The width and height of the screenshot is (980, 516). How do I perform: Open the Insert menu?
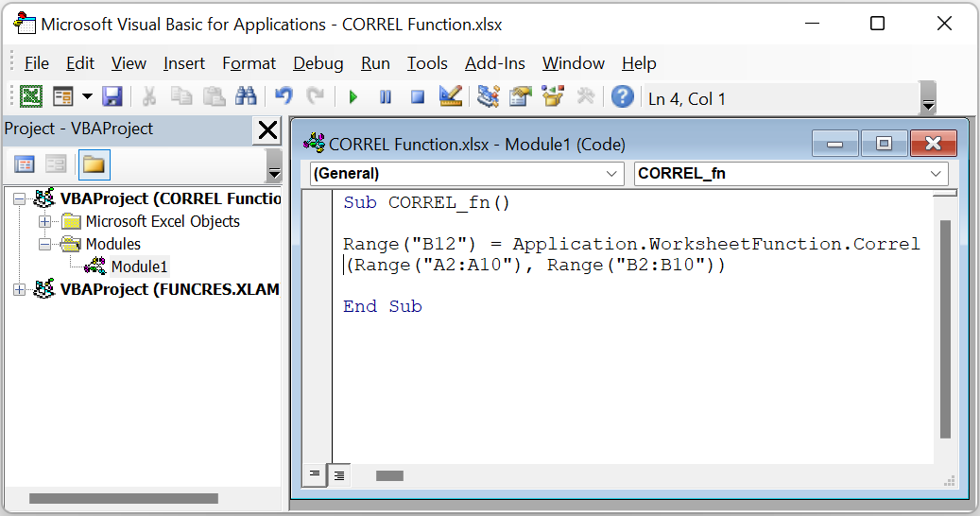pyautogui.click(x=184, y=63)
